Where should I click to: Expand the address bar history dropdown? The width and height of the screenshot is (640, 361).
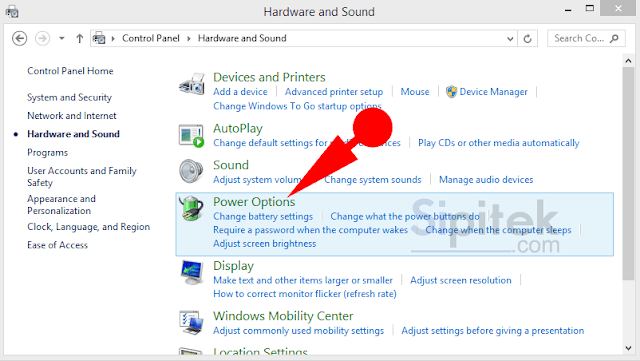pyautogui.click(x=510, y=39)
